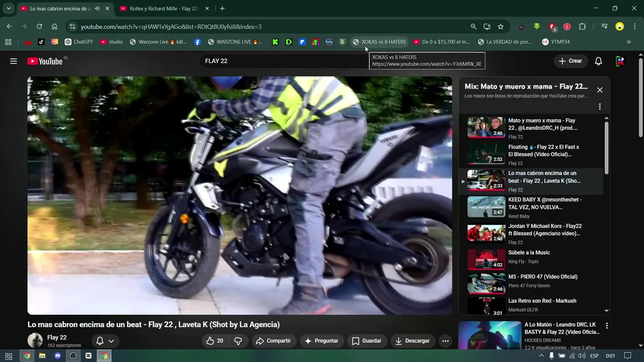Open the Facebook bookmark icon
This screenshot has width=644, height=362.
pos(197,42)
